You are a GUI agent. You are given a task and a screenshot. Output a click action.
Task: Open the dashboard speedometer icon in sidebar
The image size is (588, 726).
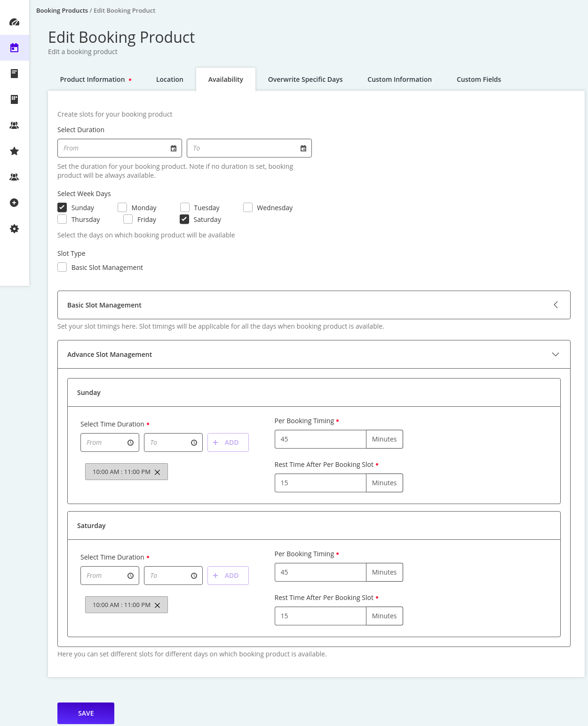click(x=15, y=22)
